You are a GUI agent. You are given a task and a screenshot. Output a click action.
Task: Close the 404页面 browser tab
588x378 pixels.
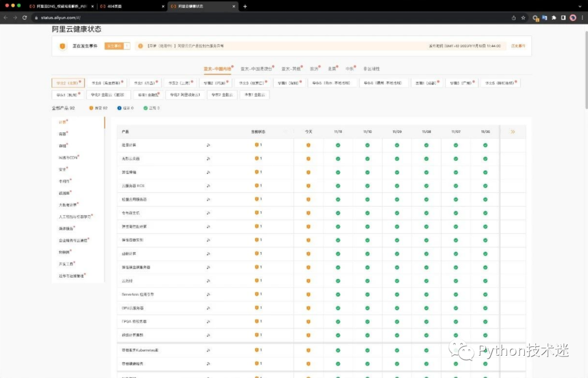point(163,7)
